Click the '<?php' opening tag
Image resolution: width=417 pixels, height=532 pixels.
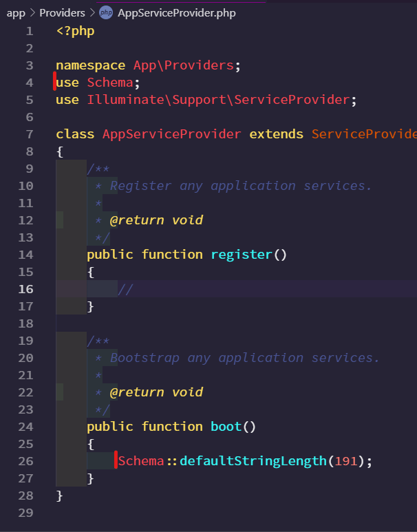pos(75,31)
